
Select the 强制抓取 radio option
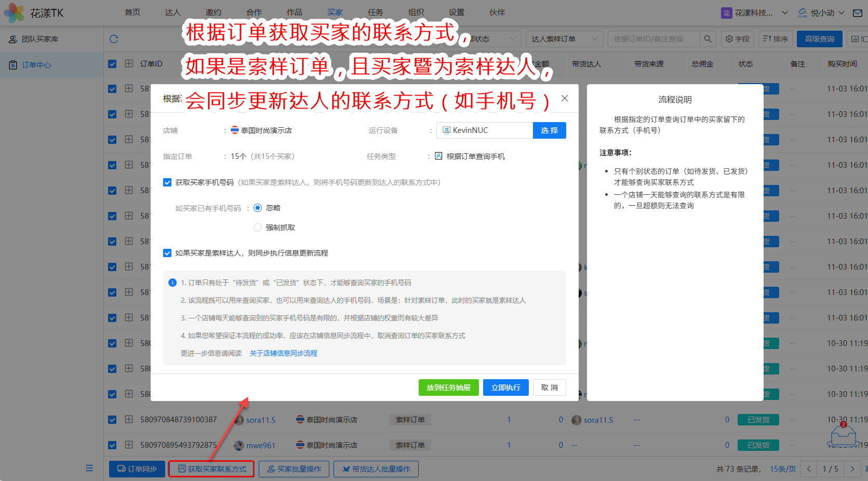click(x=258, y=228)
